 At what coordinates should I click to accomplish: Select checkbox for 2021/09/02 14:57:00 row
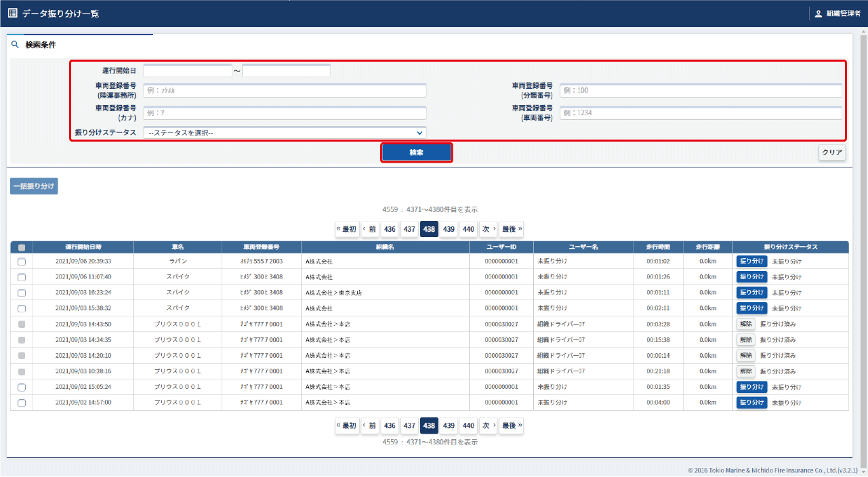22,403
